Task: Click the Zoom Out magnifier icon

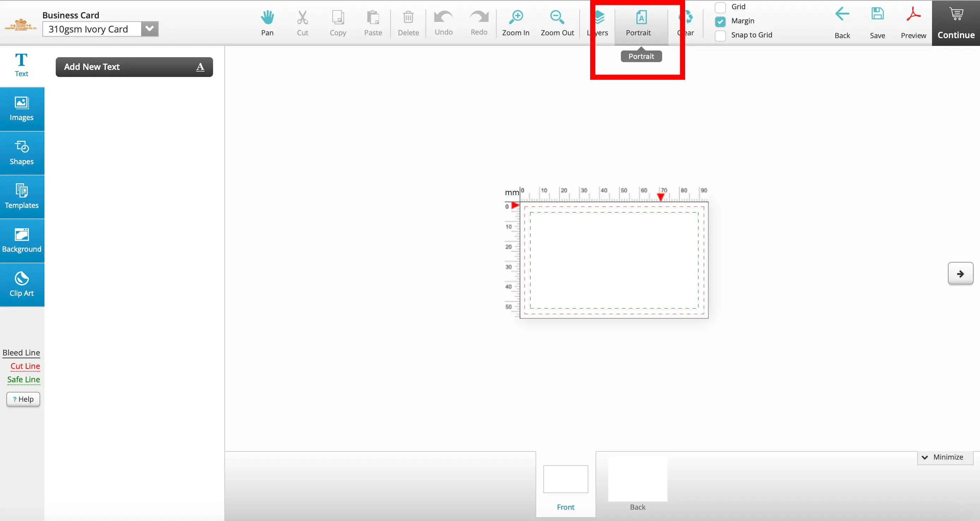Action: coord(557,18)
